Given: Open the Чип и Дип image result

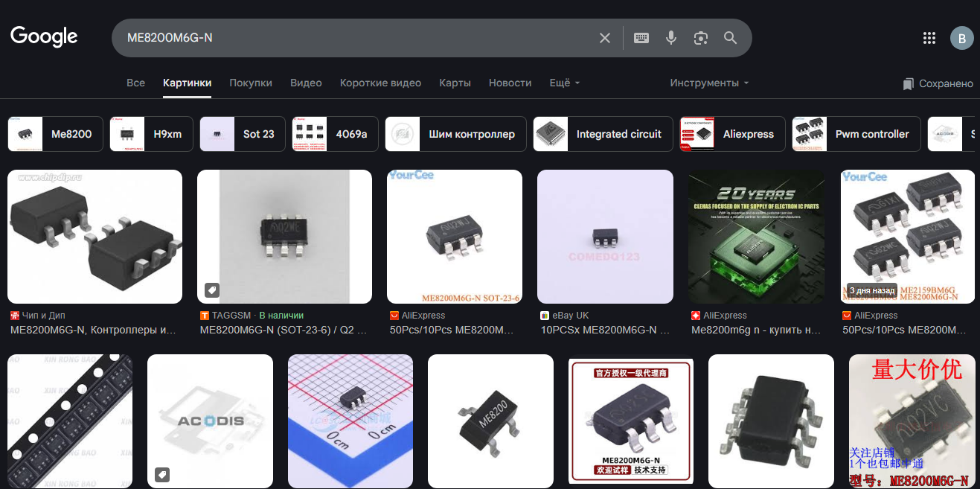Looking at the screenshot, I should tap(95, 237).
